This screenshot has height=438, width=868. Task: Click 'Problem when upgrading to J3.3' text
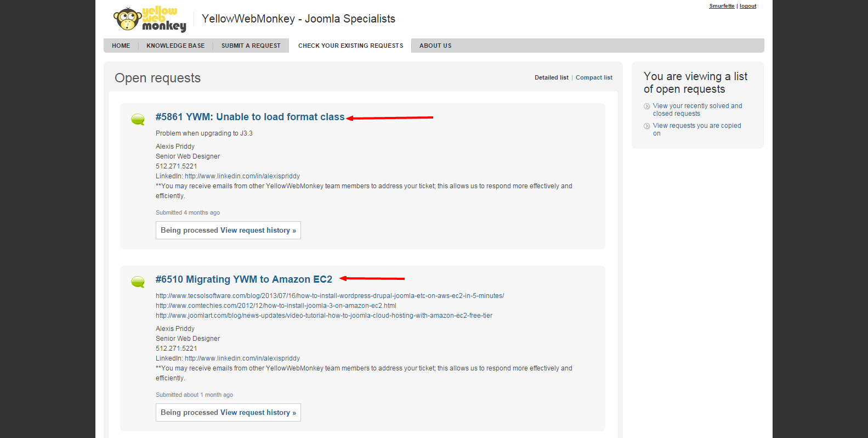204,133
